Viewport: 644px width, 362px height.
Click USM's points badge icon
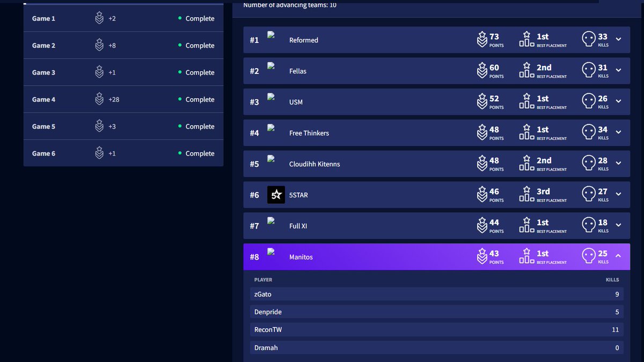click(482, 102)
